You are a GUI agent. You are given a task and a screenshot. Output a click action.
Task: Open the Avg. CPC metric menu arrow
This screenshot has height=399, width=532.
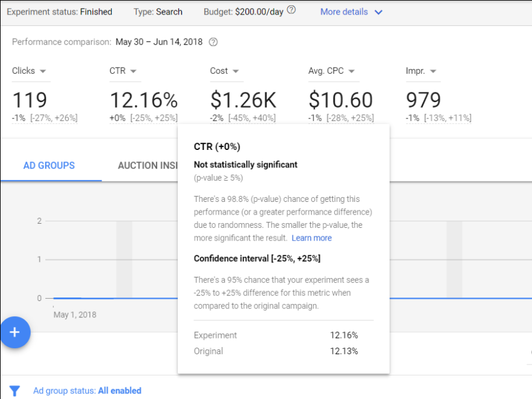coord(351,71)
